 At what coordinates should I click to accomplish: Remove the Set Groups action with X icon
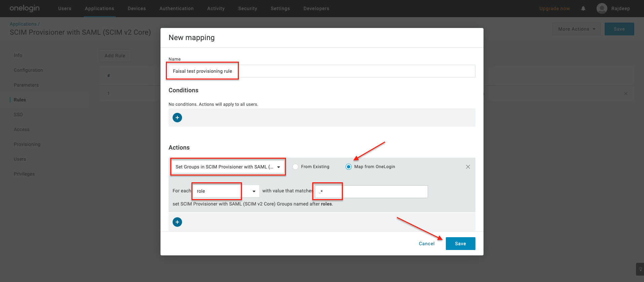(468, 167)
